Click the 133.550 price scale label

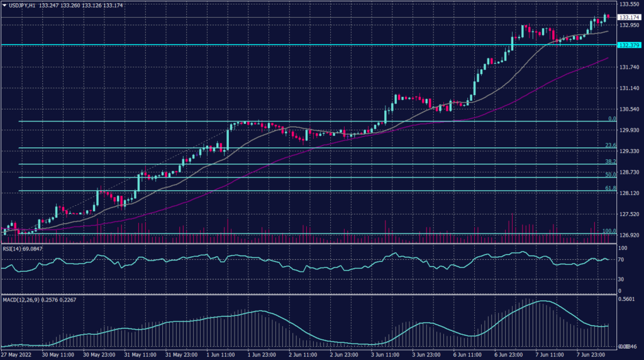(x=629, y=4)
